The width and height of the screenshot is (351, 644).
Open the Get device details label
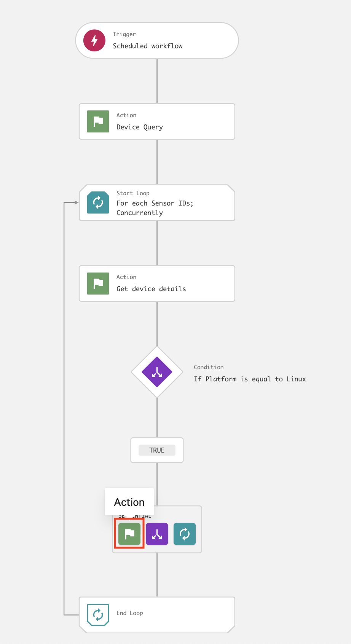pos(151,289)
